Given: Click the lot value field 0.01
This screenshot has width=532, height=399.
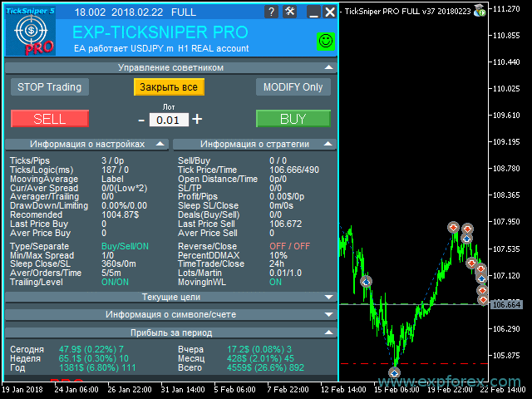Looking at the screenshot, I should (x=169, y=120).
